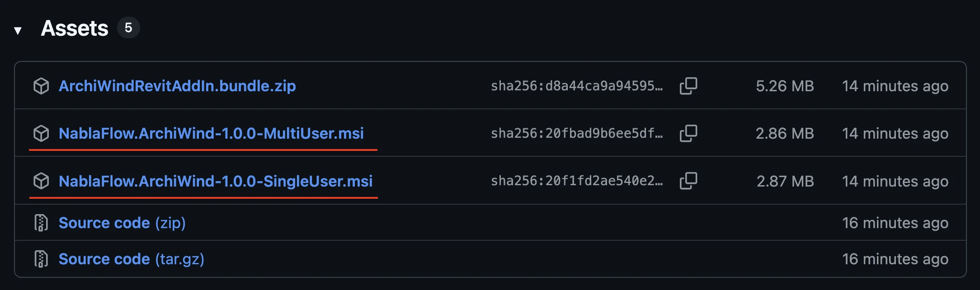980x290 pixels.
Task: Click archive icon beside Source code (tar.gz)
Action: tap(41, 259)
